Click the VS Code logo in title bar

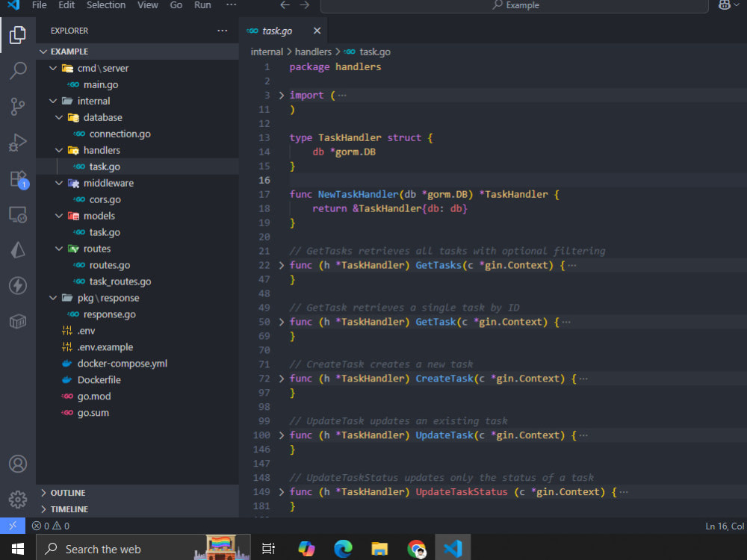tap(13, 5)
